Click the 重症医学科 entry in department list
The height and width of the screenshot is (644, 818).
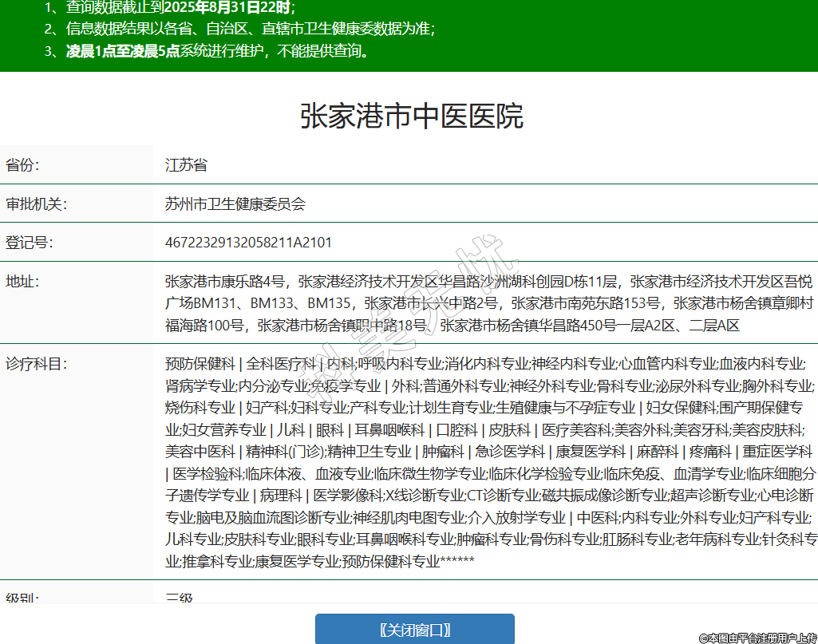tap(777, 452)
